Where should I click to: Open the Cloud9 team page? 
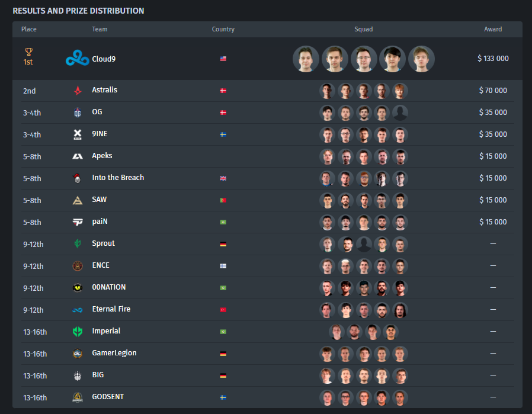(x=104, y=59)
